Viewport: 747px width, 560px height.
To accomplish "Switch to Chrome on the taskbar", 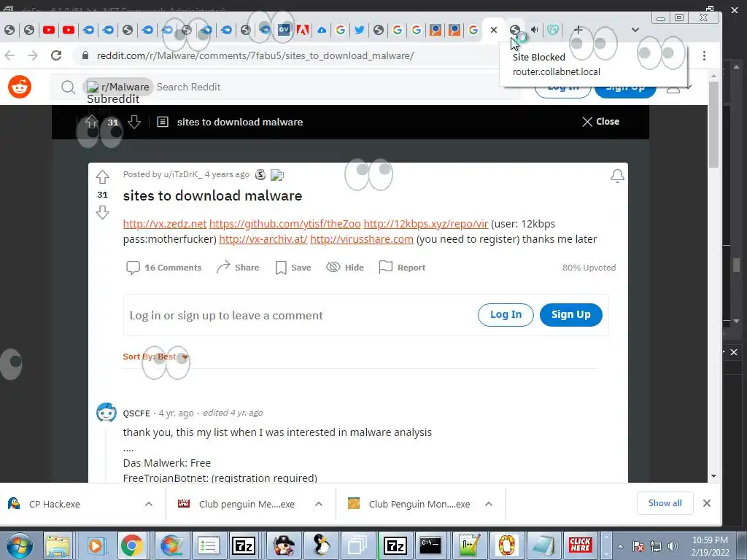I will pyautogui.click(x=132, y=545).
